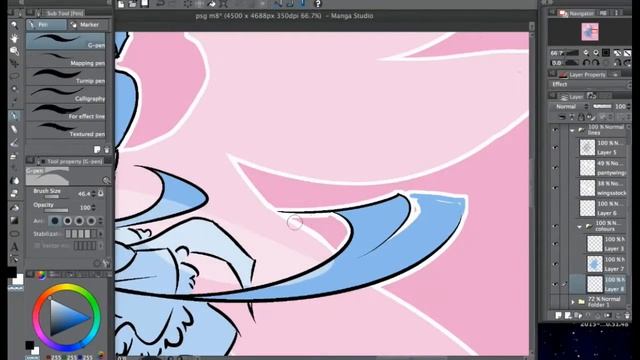Click the white sub color swatch
The height and width of the screenshot is (360, 640).
coord(18,279)
